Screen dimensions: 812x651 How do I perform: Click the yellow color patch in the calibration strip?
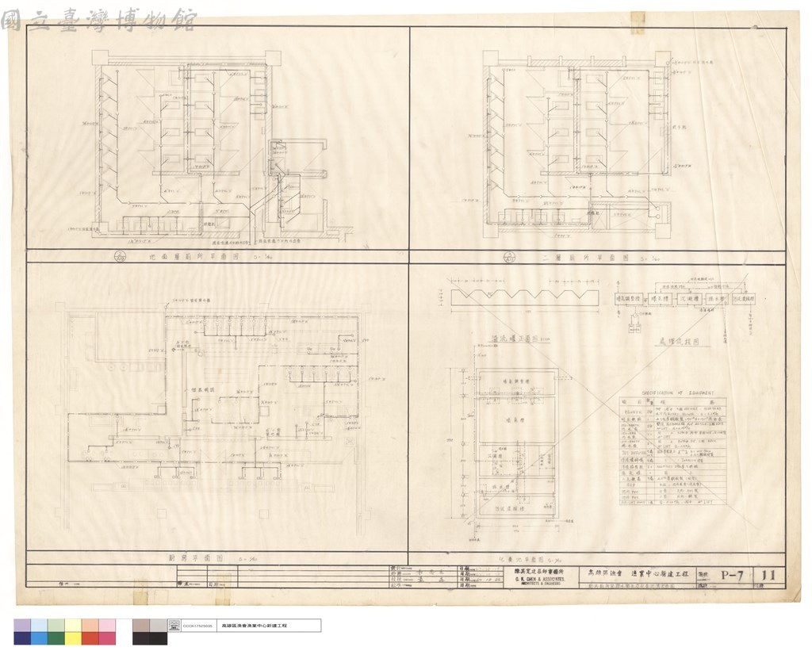(x=73, y=638)
